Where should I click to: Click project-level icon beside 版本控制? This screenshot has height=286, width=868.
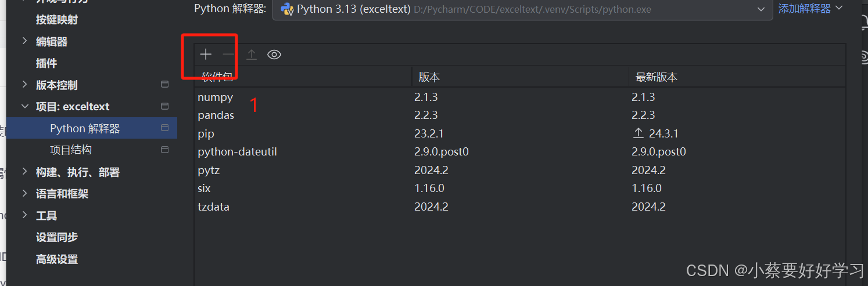click(165, 85)
